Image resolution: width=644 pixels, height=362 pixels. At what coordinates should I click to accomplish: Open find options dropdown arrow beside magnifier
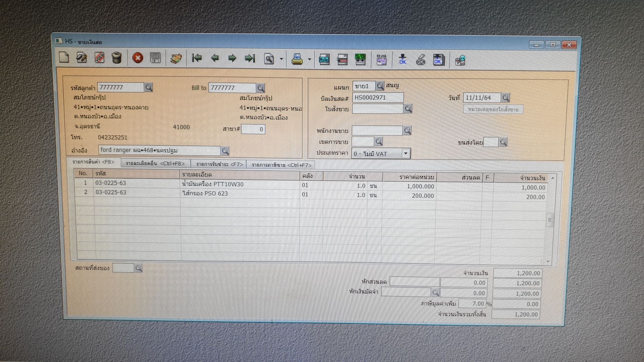[x=281, y=59]
